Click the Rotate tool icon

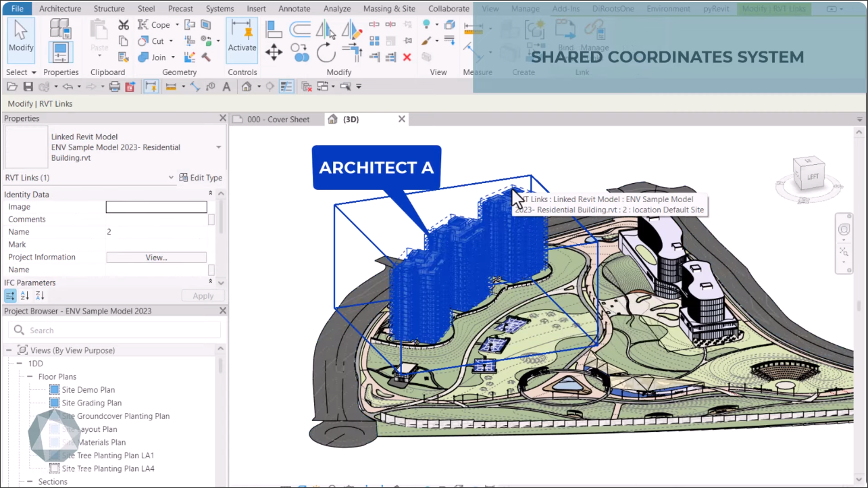(326, 52)
